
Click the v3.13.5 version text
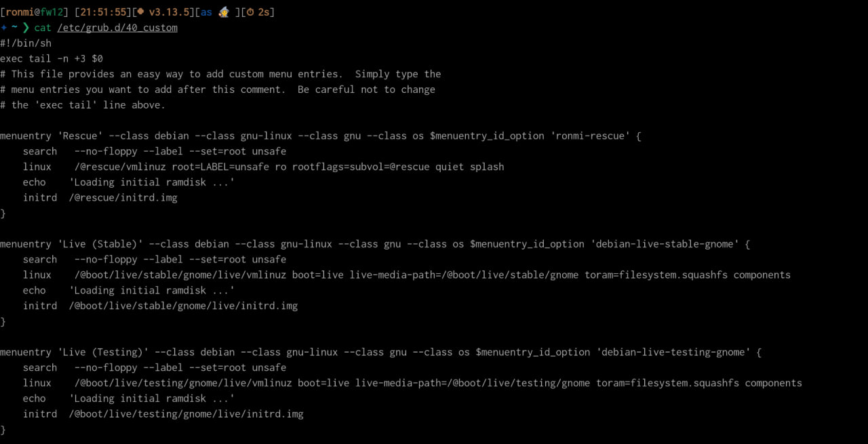pos(169,12)
